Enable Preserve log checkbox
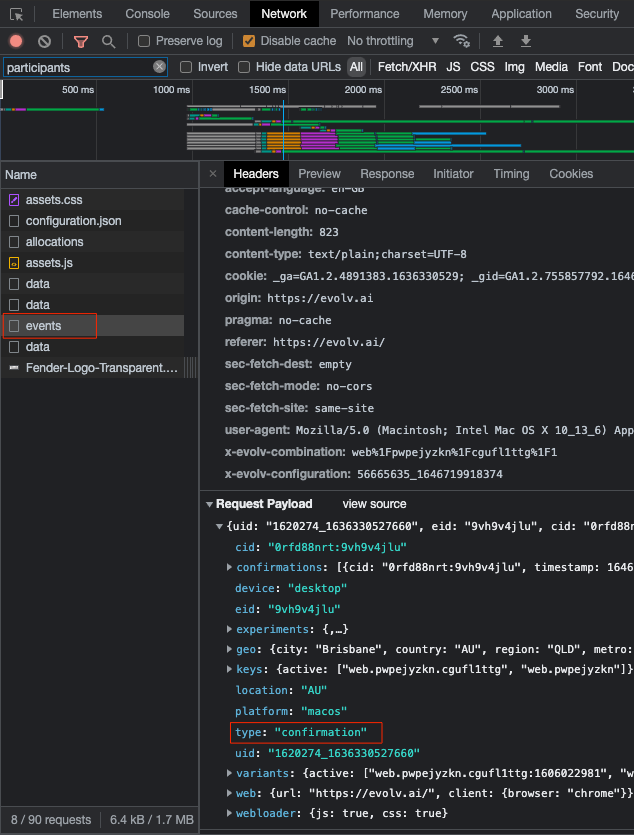Screen dimensions: 634x835 pos(144,41)
